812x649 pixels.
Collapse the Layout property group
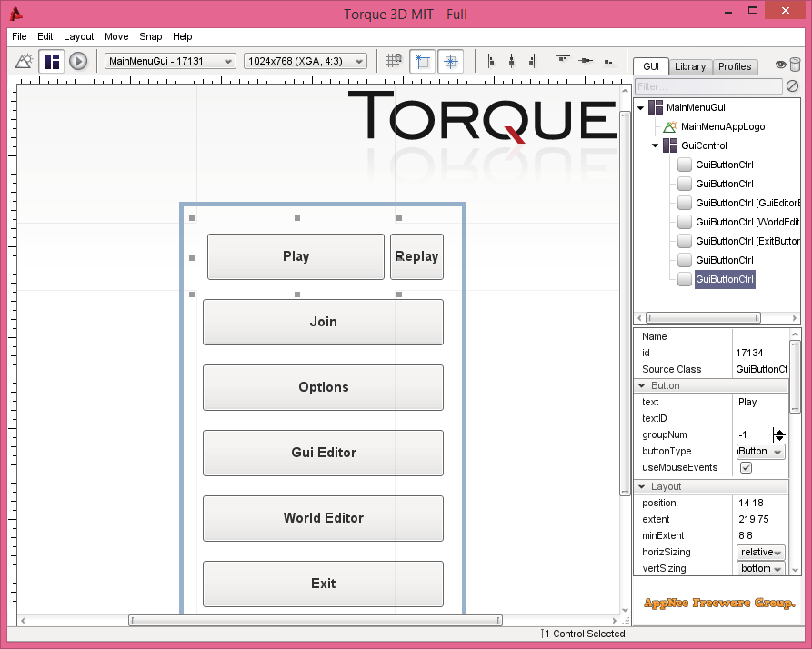click(642, 486)
